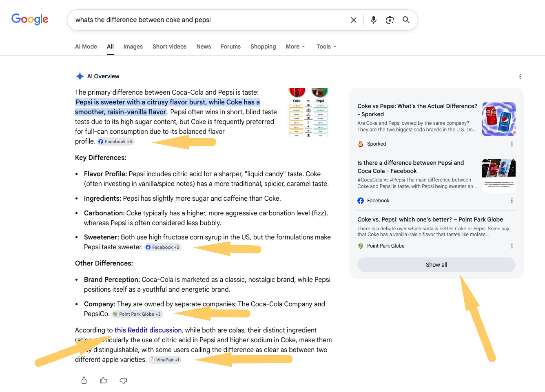Click the Facebook +4 source chip
The image size is (545, 392).
click(116, 142)
